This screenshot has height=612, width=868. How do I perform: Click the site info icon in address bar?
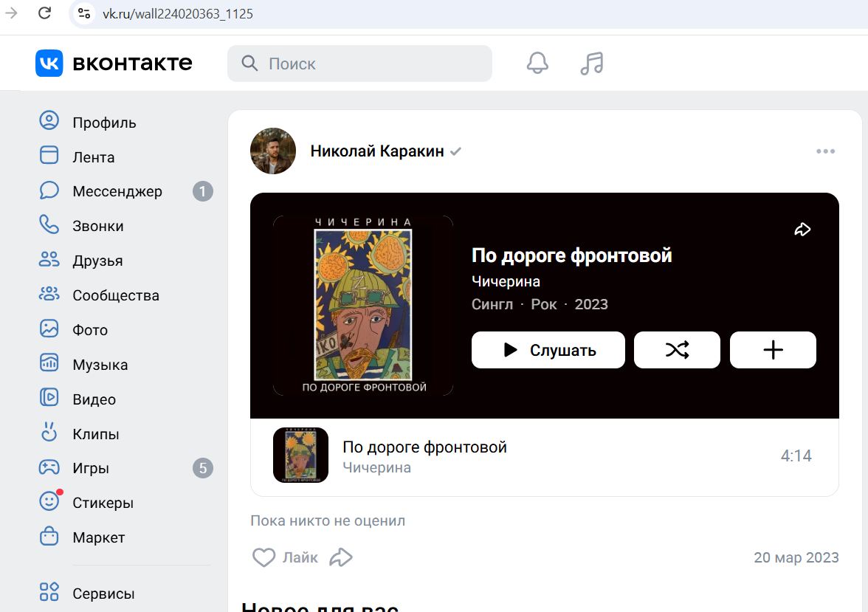tap(84, 13)
